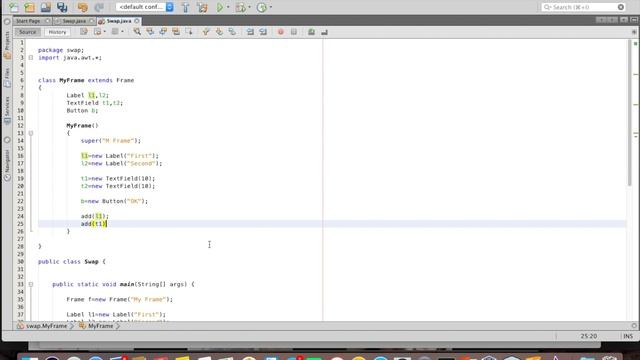Click the Find Previous Occurrence icon

point(150,32)
